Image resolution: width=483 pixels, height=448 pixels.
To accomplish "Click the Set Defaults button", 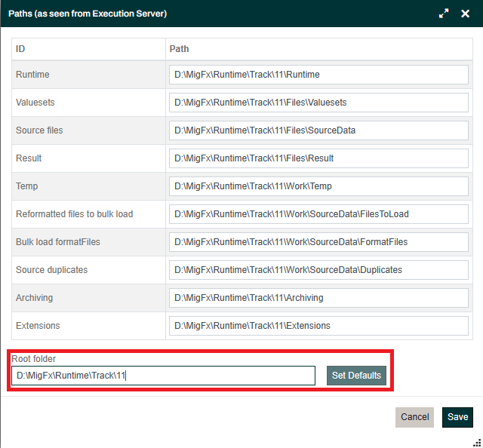I will pos(356,376).
